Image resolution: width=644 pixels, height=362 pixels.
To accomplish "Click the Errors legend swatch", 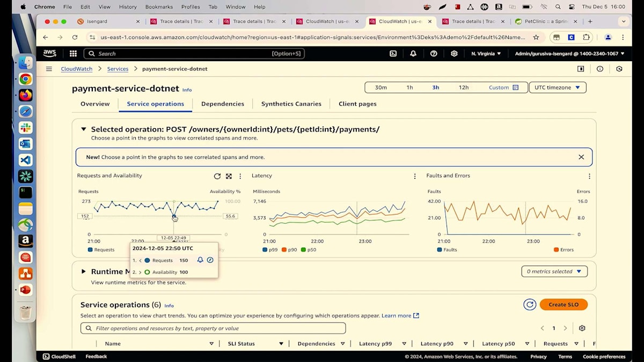I will (556, 250).
